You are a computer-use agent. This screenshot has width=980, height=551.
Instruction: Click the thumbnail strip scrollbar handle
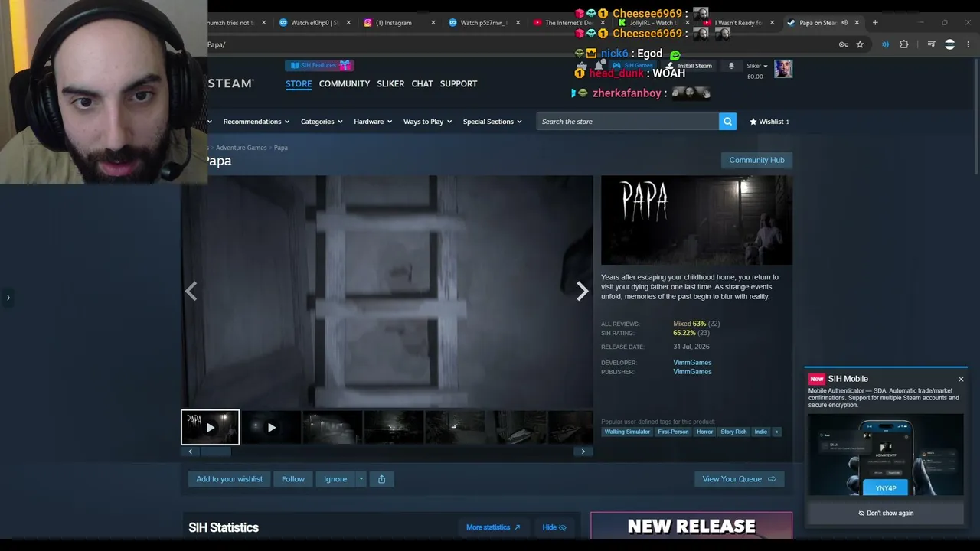pyautogui.click(x=215, y=452)
